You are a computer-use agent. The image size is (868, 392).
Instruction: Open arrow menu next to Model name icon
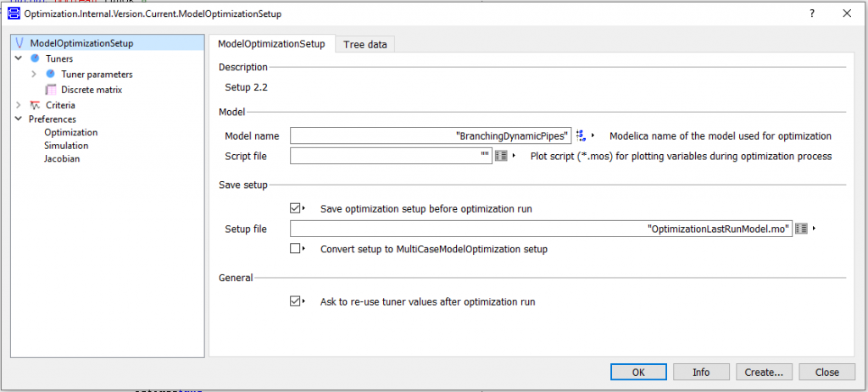(x=593, y=135)
